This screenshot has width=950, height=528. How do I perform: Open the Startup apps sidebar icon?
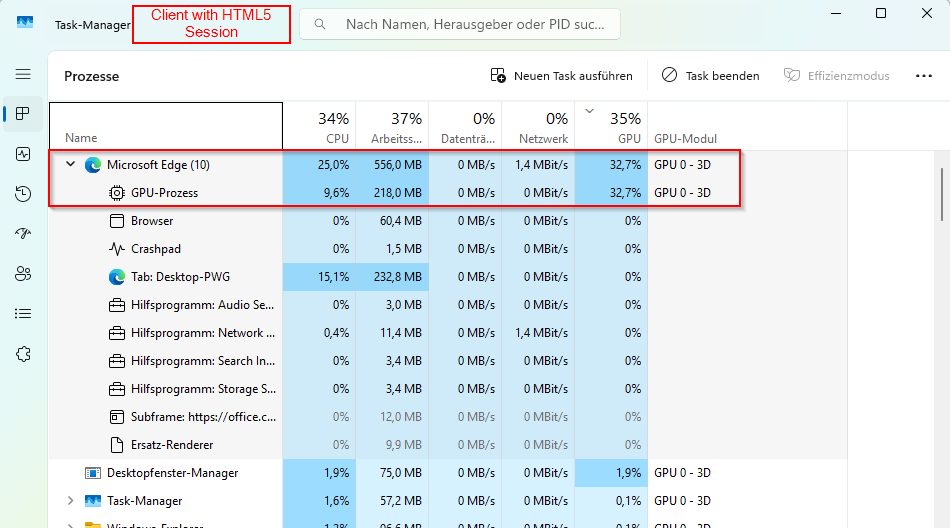[23, 234]
